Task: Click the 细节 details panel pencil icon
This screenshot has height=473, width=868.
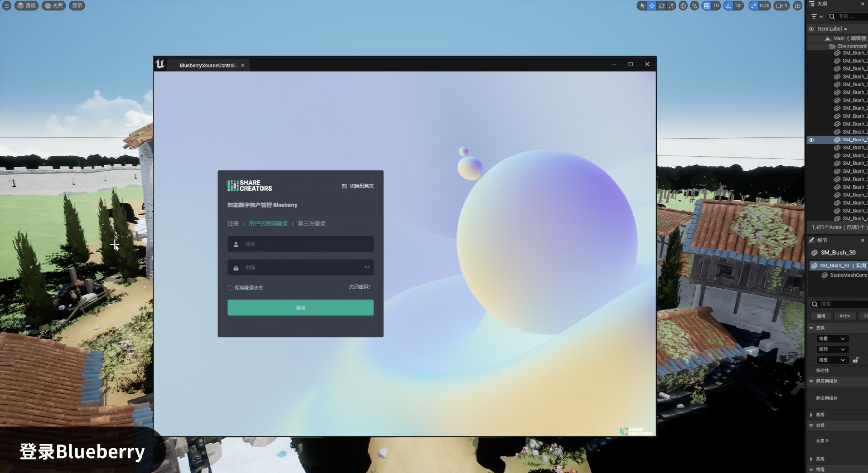Action: tap(812, 240)
